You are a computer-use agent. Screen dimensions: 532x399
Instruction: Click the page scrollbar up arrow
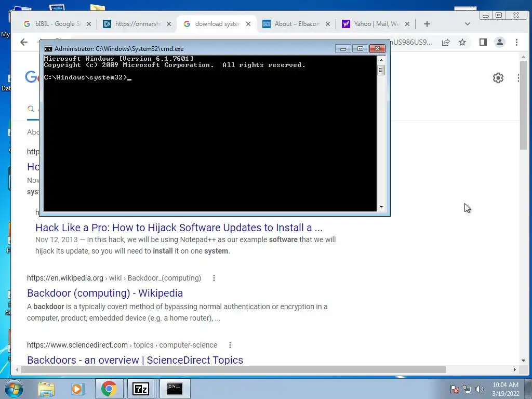[523, 57]
